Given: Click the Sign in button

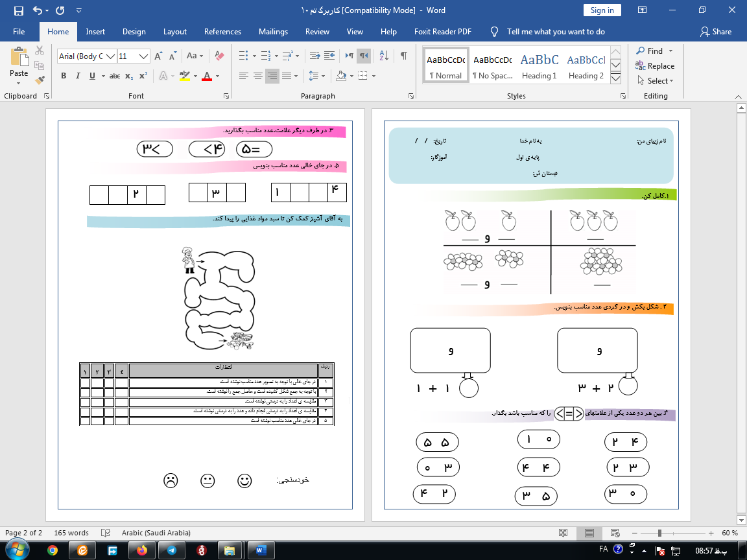Looking at the screenshot, I should click(x=602, y=10).
